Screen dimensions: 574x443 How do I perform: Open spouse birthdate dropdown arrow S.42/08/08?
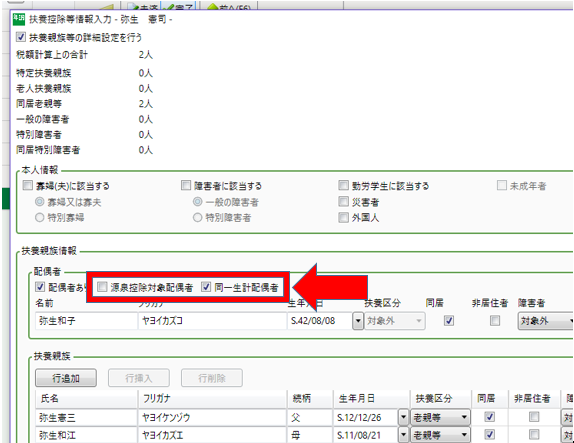click(x=358, y=321)
